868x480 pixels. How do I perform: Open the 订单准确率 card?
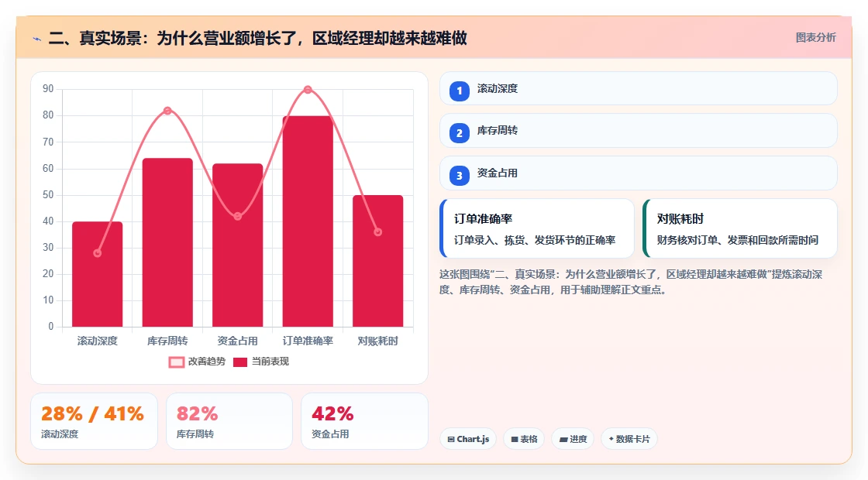click(537, 228)
